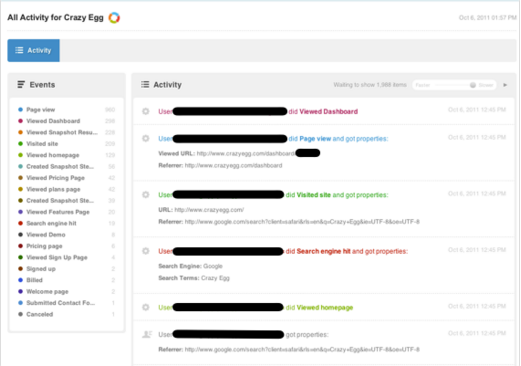Adjust the Faster to Slower speed slider
This screenshot has width=521, height=366.
click(x=454, y=85)
